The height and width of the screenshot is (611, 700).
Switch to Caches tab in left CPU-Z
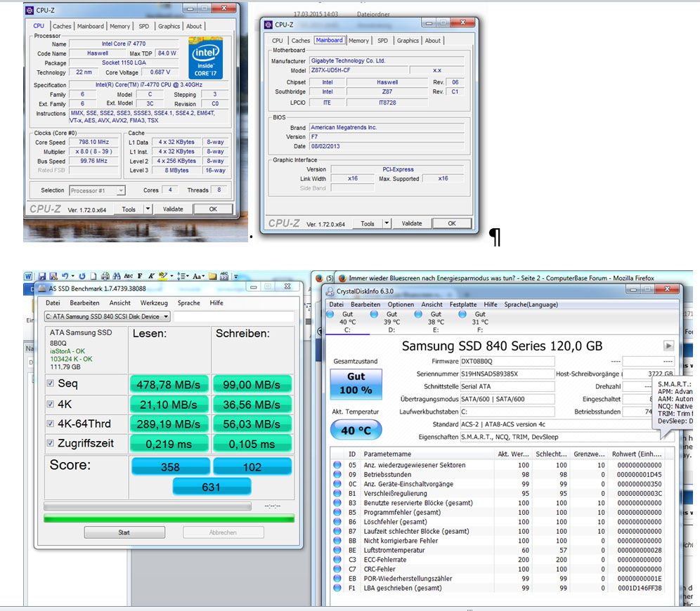pos(62,26)
